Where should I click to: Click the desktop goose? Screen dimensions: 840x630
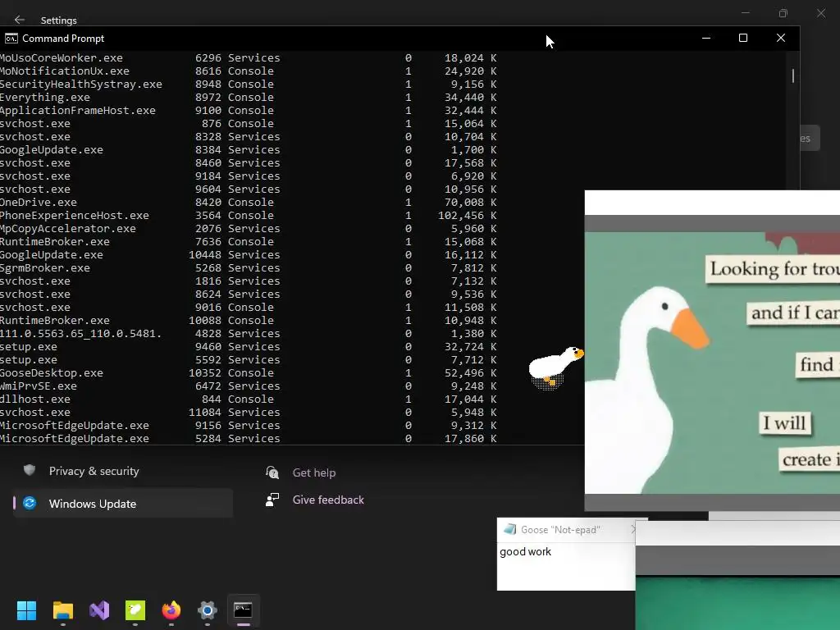[555, 367]
